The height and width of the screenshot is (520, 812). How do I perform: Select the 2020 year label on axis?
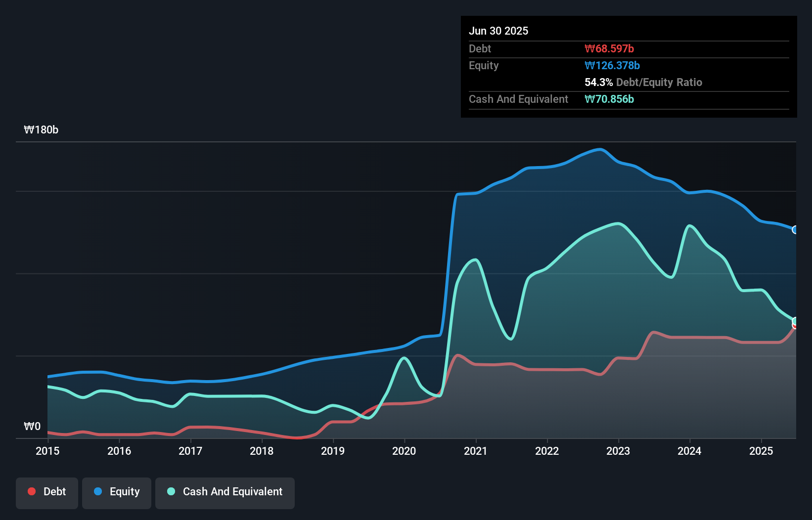pos(404,451)
